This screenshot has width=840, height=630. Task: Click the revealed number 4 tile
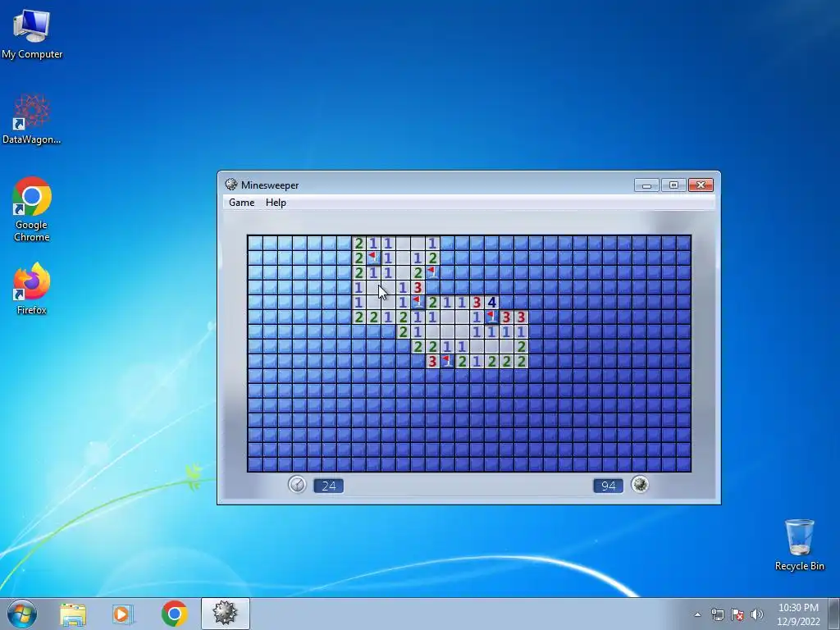491,303
